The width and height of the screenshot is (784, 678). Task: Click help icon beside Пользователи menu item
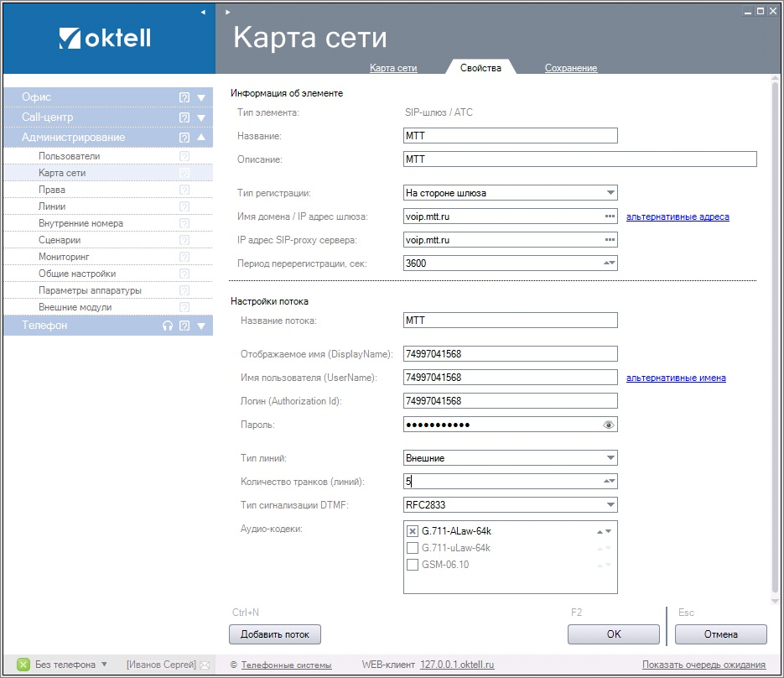coord(184,156)
